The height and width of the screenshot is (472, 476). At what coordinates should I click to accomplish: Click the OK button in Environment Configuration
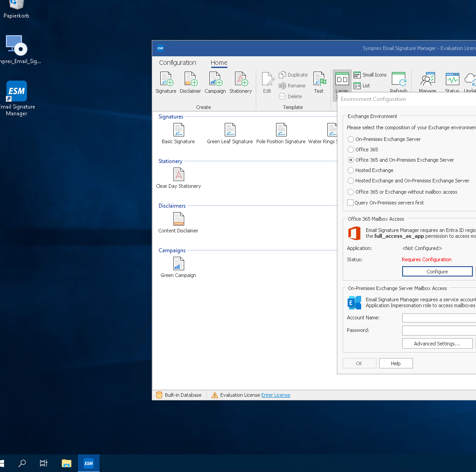pos(359,363)
